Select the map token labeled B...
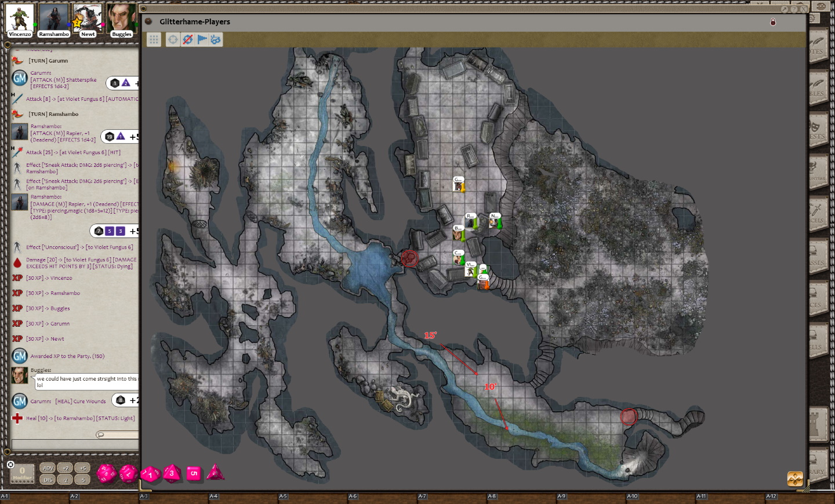Viewport: 835px width, 504px height. (x=459, y=233)
